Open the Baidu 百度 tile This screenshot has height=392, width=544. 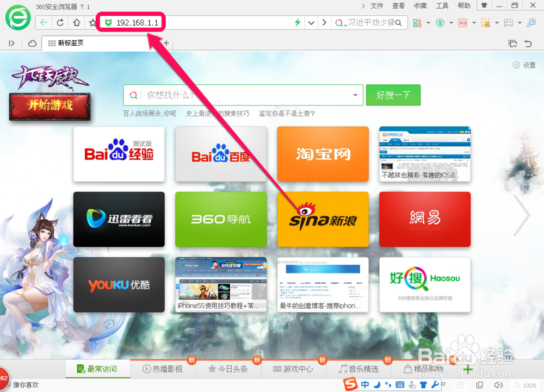pos(221,154)
